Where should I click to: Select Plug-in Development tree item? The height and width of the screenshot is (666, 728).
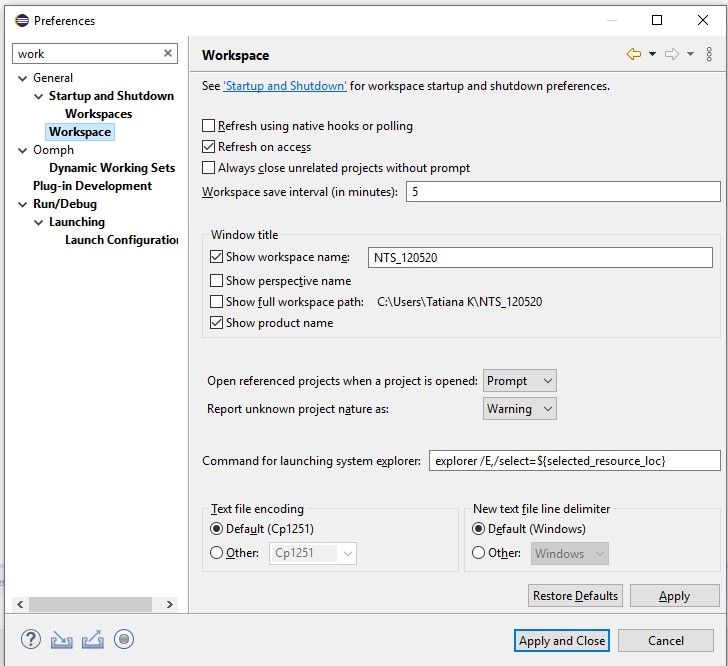tap(92, 186)
